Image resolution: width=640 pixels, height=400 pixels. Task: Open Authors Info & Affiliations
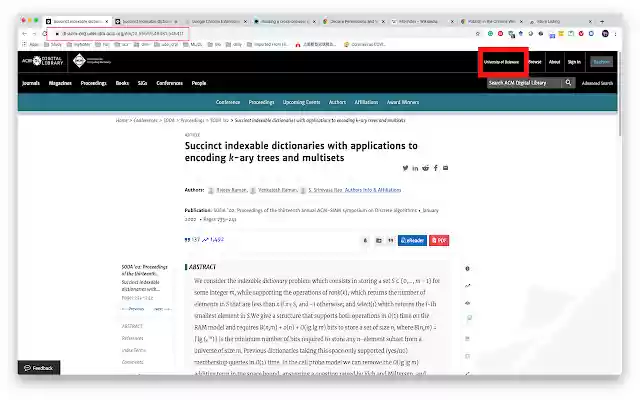click(x=373, y=190)
